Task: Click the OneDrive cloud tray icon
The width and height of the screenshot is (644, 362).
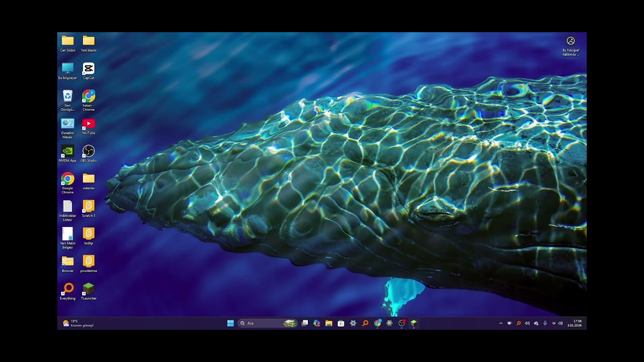Action: [x=536, y=323]
